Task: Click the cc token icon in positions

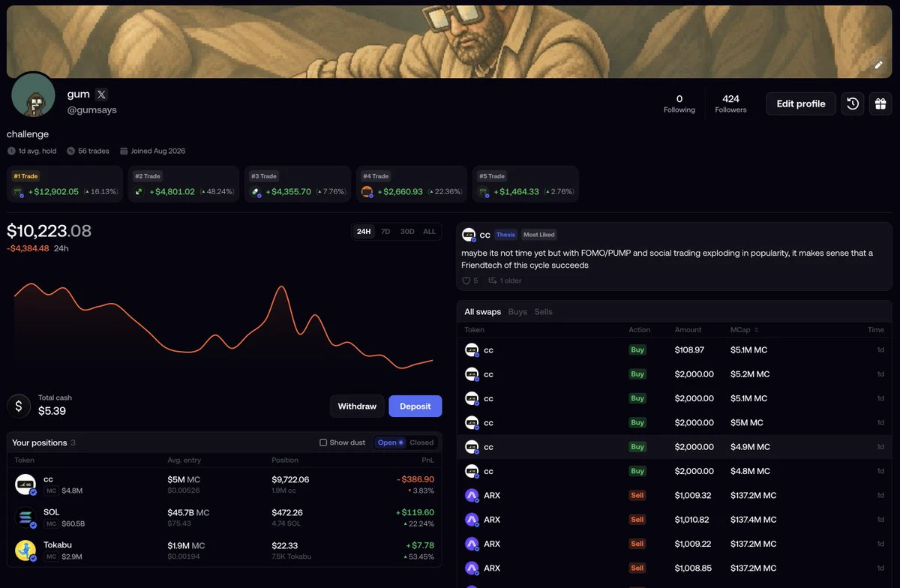Action: tap(25, 484)
